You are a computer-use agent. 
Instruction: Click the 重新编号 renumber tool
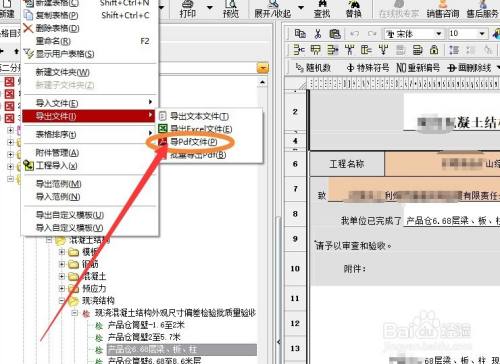418,68
